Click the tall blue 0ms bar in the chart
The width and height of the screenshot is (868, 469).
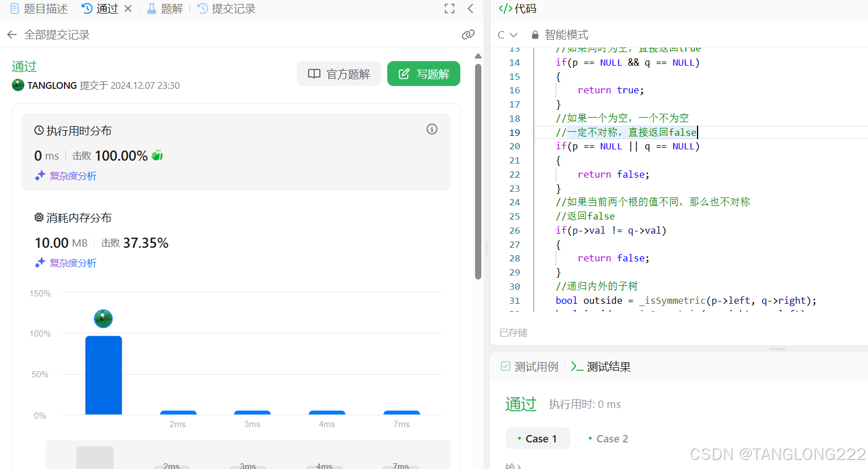(x=104, y=375)
